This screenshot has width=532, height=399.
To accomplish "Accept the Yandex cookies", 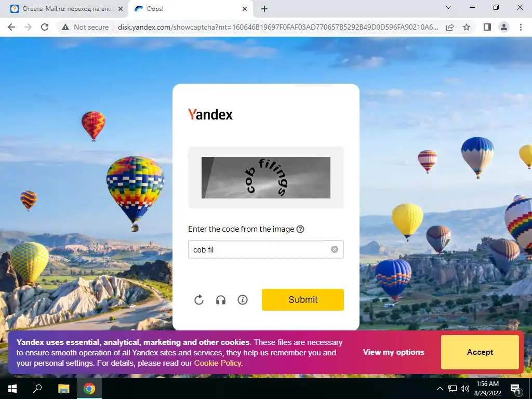I will 480,352.
